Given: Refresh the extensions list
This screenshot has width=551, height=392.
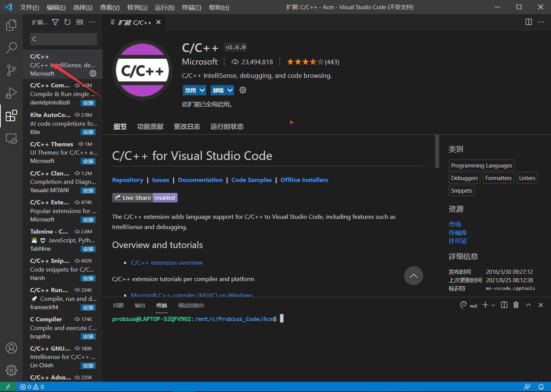Looking at the screenshot, I should [x=67, y=22].
